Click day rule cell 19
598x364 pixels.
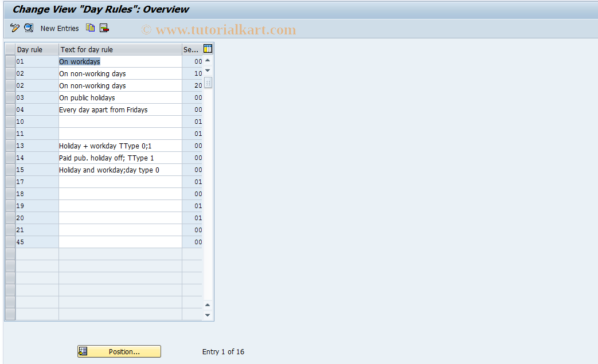click(x=37, y=206)
